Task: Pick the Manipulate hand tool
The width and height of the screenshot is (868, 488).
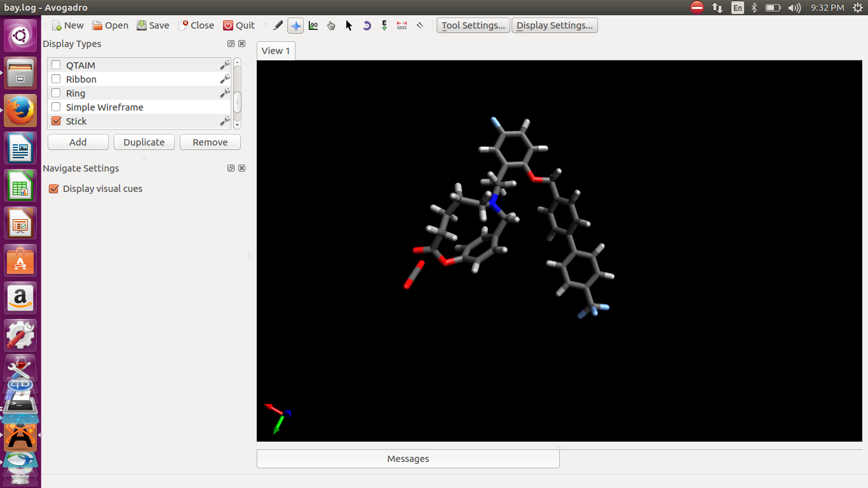Action: point(331,25)
